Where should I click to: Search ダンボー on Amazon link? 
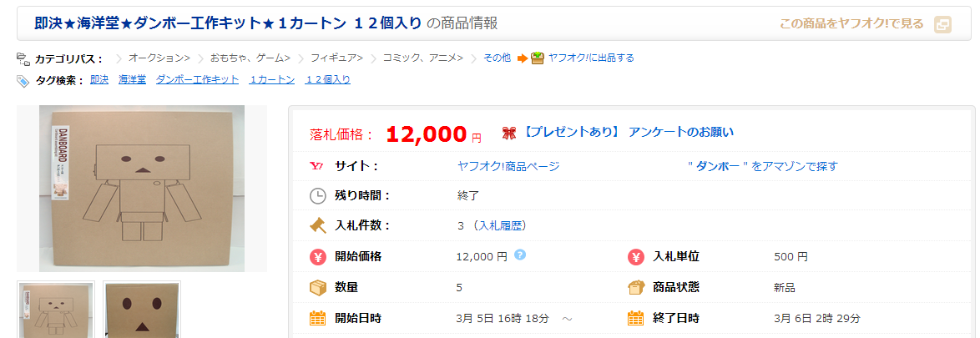pyautogui.click(x=762, y=166)
